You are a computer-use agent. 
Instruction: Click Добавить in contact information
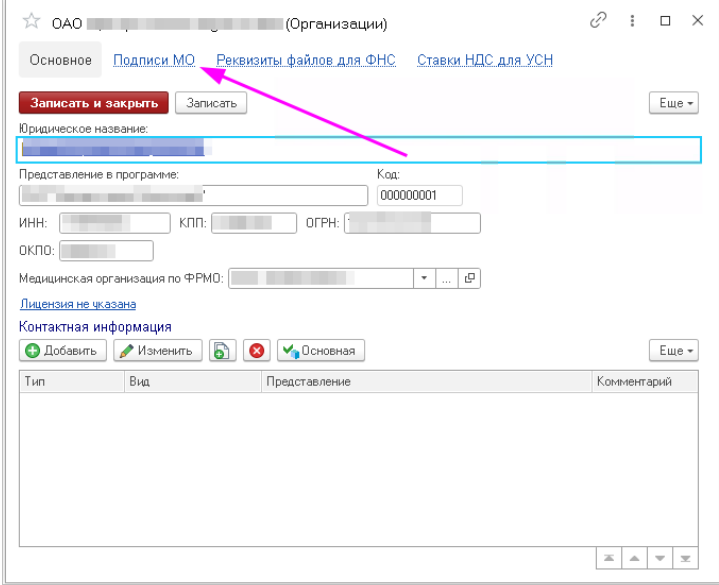[x=63, y=351]
